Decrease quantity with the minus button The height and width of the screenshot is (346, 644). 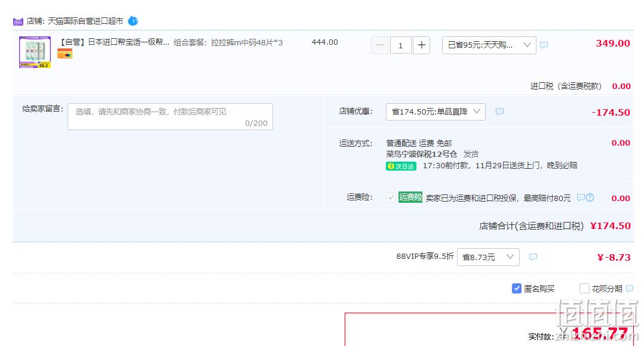[379, 45]
